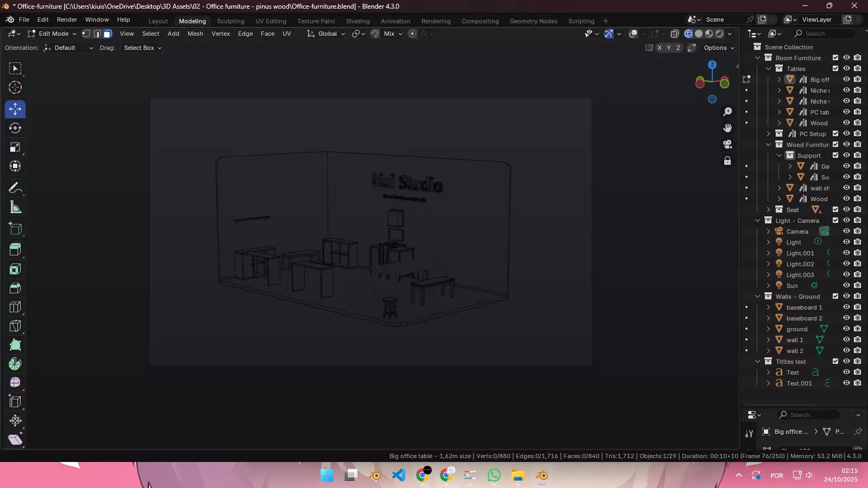The width and height of the screenshot is (868, 488).
Task: Collapse the Tittles text collection
Action: coord(758,362)
